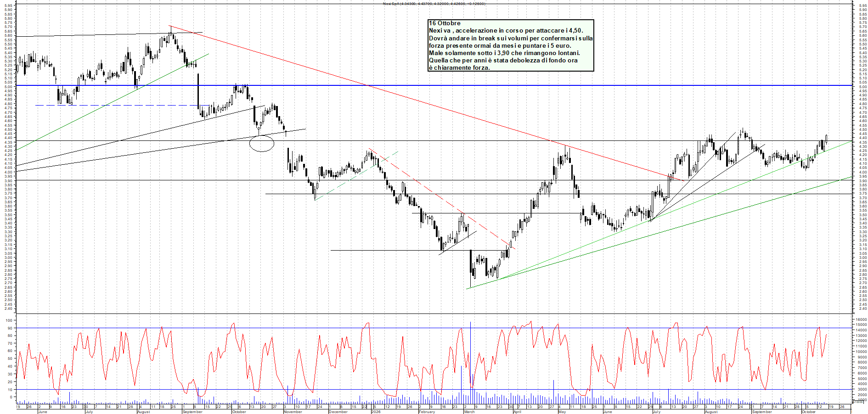
Task: Click the line 'Nexi va, accelerazione in corso'
Action: [x=506, y=30]
